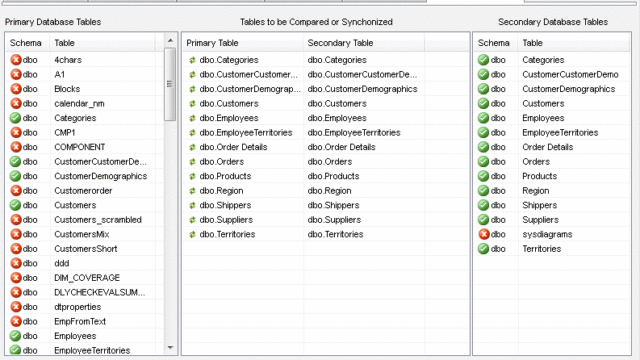Screen dimensions: 640x360
Task: Select Products in Secondary Database Tables
Action: pyautogui.click(x=540, y=176)
